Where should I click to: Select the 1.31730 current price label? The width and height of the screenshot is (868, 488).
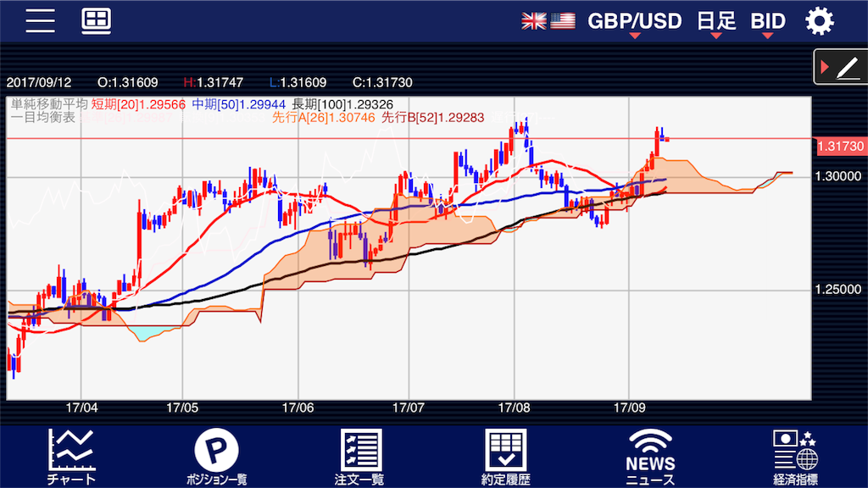click(840, 146)
